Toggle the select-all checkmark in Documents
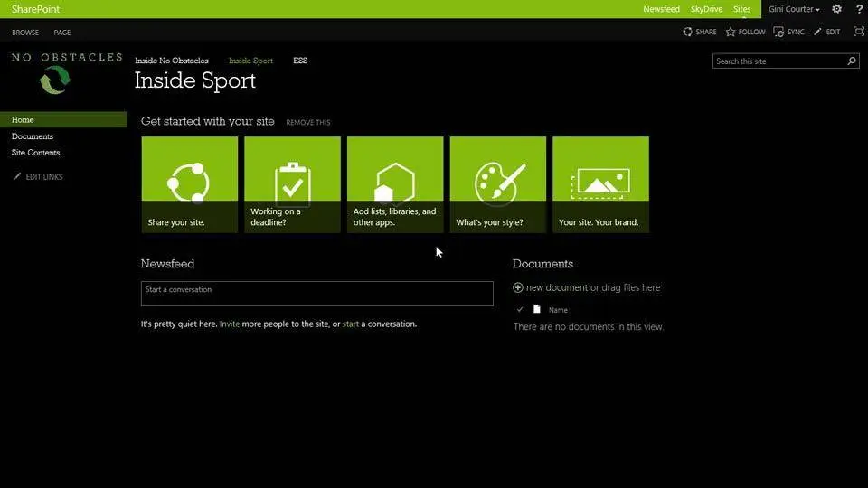The width and height of the screenshot is (868, 488). [519, 310]
